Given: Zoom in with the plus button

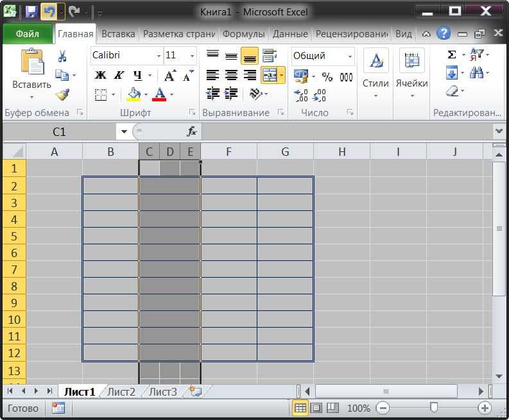Looking at the screenshot, I should click(x=485, y=408).
